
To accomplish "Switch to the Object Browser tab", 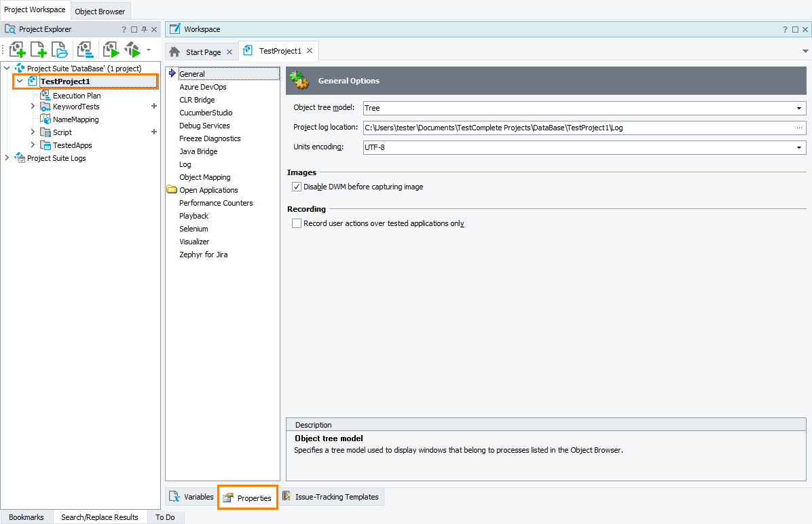I will (x=100, y=11).
